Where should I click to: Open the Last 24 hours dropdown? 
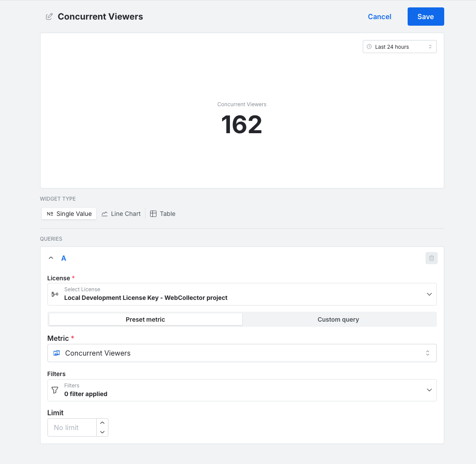click(x=399, y=47)
